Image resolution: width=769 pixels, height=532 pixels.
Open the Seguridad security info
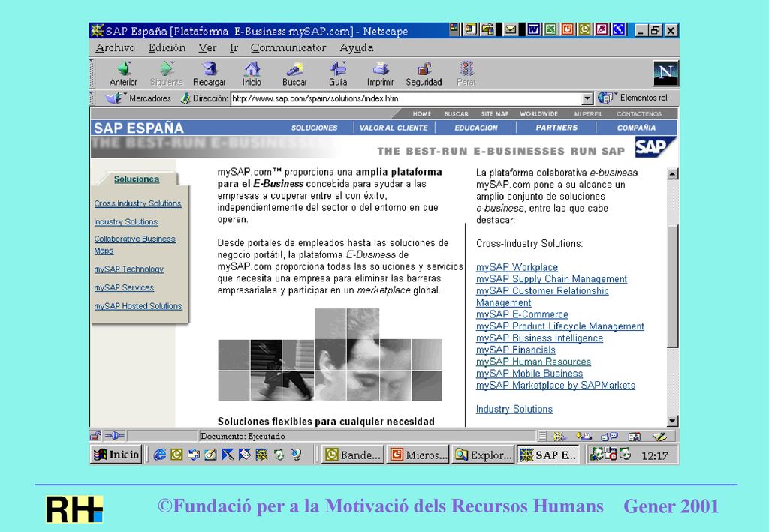pyautogui.click(x=424, y=73)
